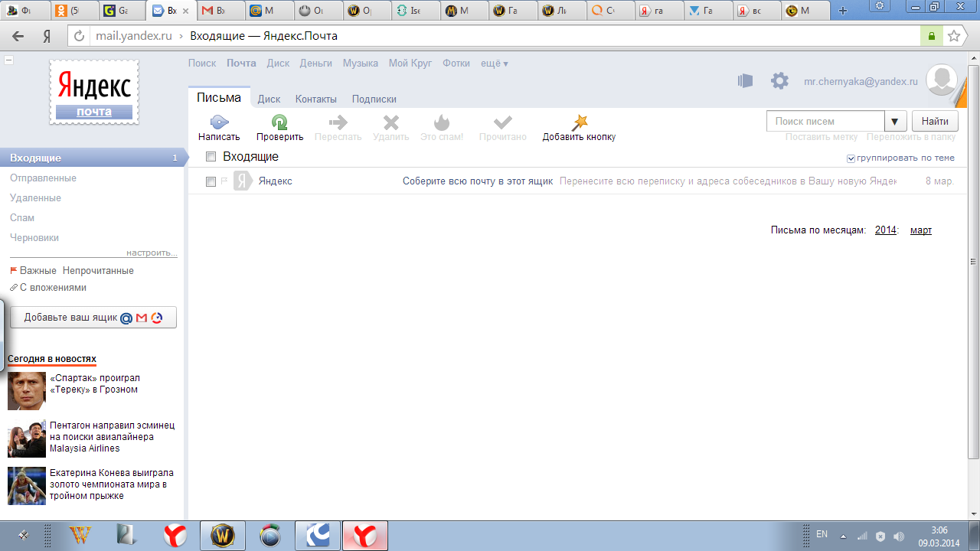980x551 pixels.
Task: Click the blue C app taskbar icon
Action: click(x=317, y=536)
